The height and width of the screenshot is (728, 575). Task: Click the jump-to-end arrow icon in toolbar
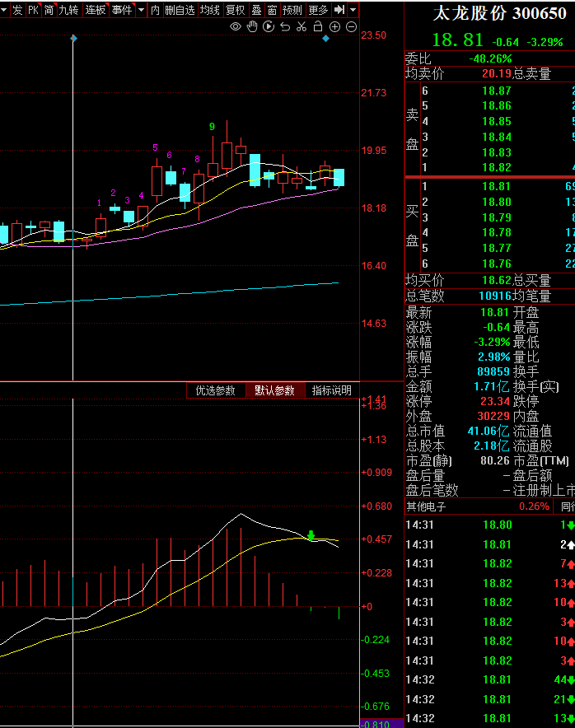tap(339, 9)
